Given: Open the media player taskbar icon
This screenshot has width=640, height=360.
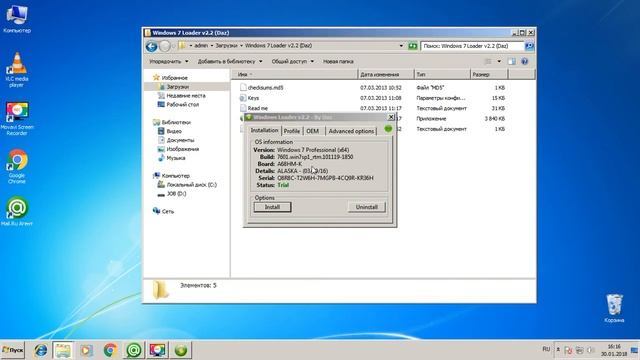Looking at the screenshot, I should tap(87, 350).
